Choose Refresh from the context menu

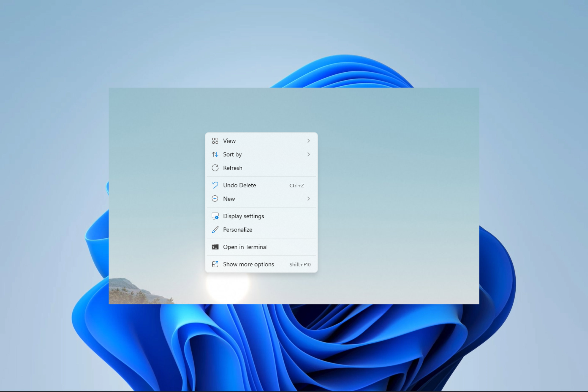coord(261,168)
